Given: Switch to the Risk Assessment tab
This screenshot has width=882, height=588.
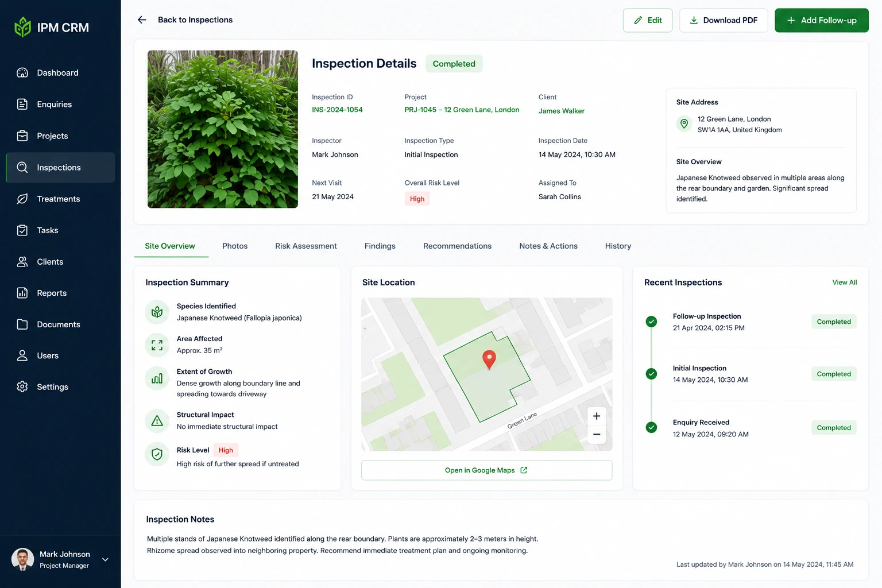Looking at the screenshot, I should click(x=306, y=246).
